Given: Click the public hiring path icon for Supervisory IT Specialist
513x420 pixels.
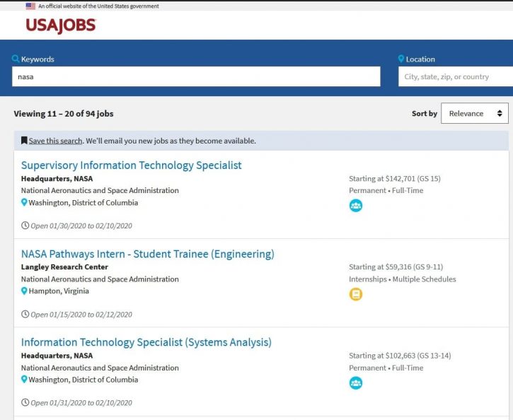Looking at the screenshot, I should coord(355,206).
